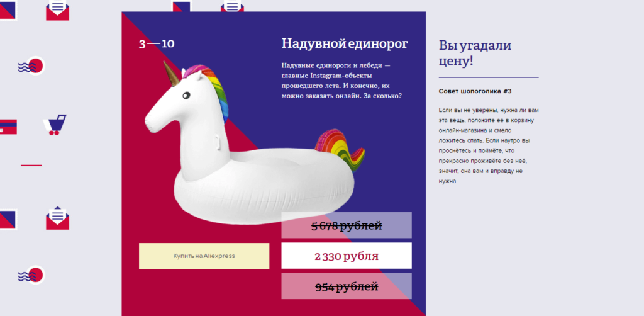
Task: Select the crossed-out 954 рублей price option
Action: tap(346, 286)
